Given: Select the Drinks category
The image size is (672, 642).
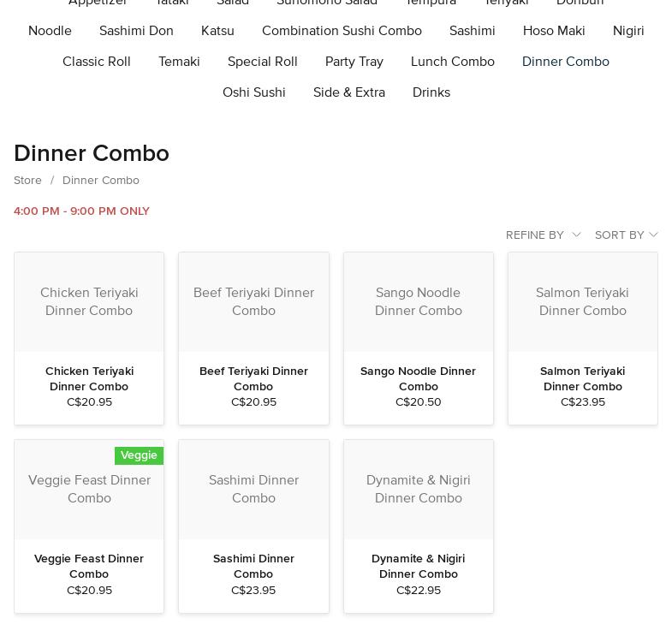Looking at the screenshot, I should tap(431, 92).
